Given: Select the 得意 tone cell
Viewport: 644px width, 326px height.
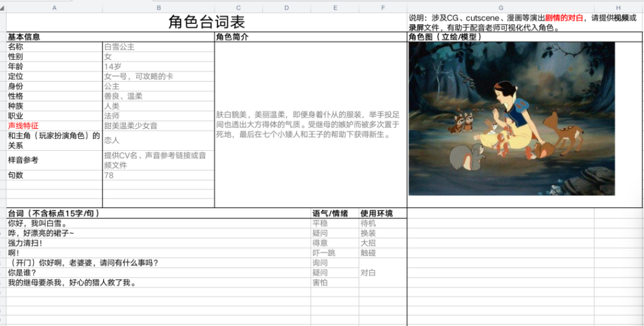Looking at the screenshot, I should pos(335,243).
